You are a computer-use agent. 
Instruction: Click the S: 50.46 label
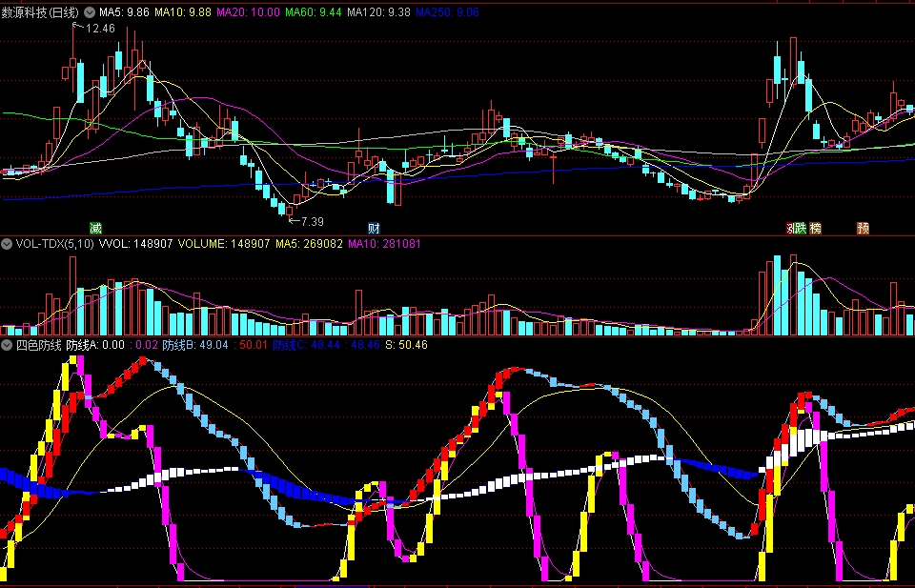(x=406, y=345)
